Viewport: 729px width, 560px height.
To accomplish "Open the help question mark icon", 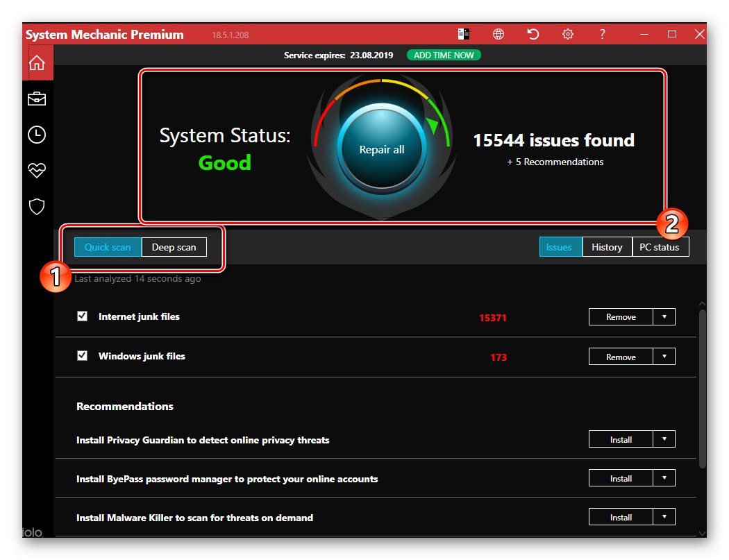I will (x=602, y=34).
